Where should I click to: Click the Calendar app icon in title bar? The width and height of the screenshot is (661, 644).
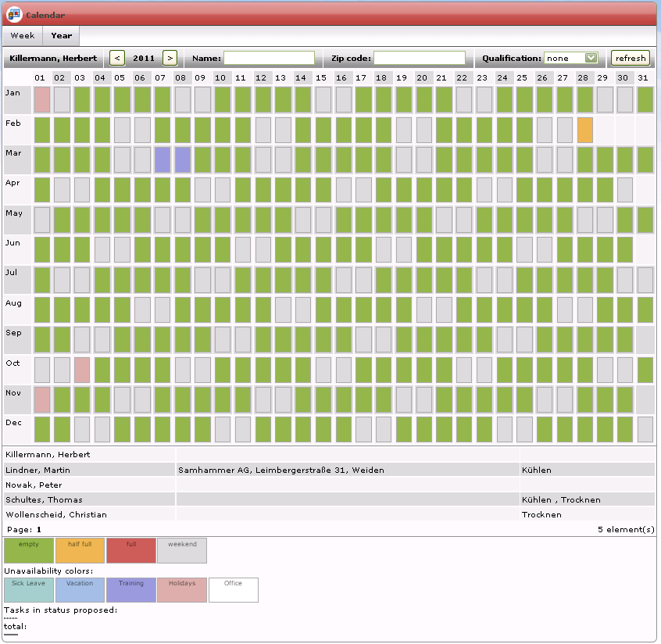14,15
